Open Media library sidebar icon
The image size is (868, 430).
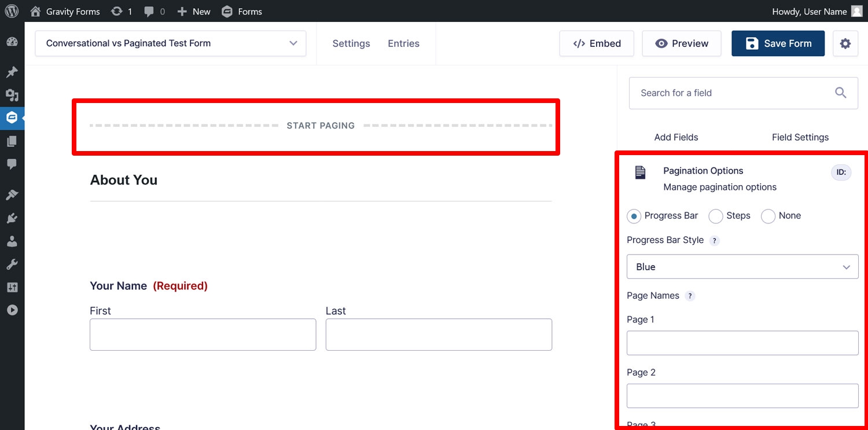12,95
